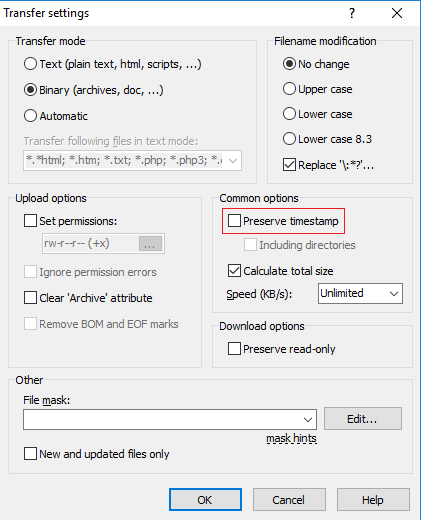The width and height of the screenshot is (421, 520).
Task: Select Text transfer mode radio button
Action: click(30, 64)
